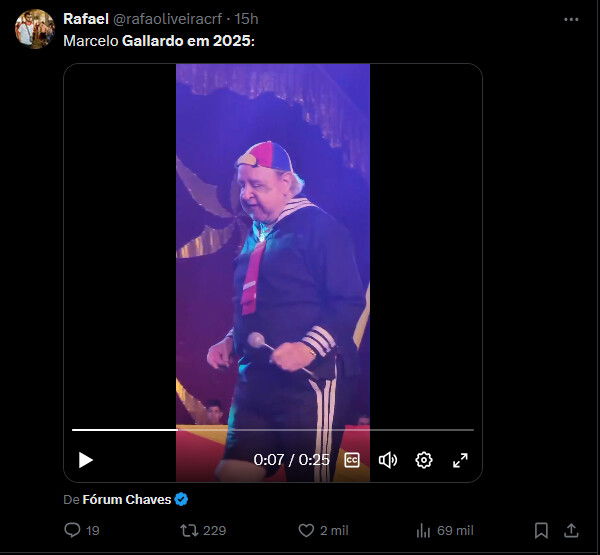Click the video frame of the performer
The image size is (600, 555).
273,250
